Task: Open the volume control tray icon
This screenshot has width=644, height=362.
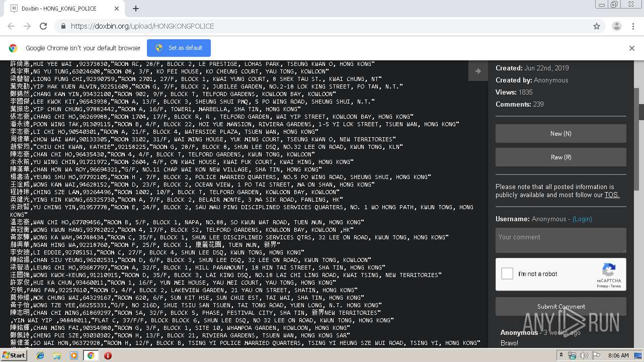Action: point(584,355)
